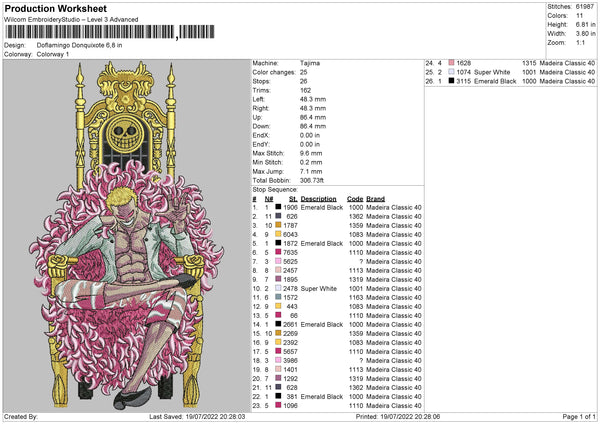
Task: Click the Page 1 of 1 footer
Action: click(579, 416)
